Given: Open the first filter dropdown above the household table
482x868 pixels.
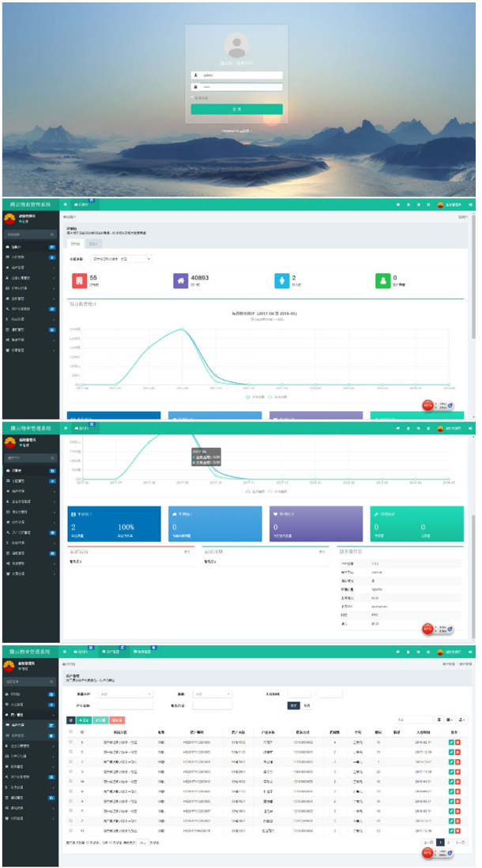Looking at the screenshot, I should click(126, 693).
